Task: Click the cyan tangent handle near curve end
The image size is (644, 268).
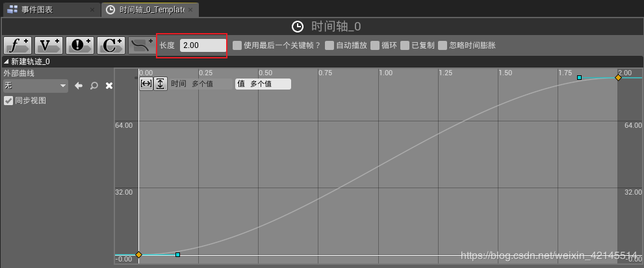Action: tap(580, 78)
